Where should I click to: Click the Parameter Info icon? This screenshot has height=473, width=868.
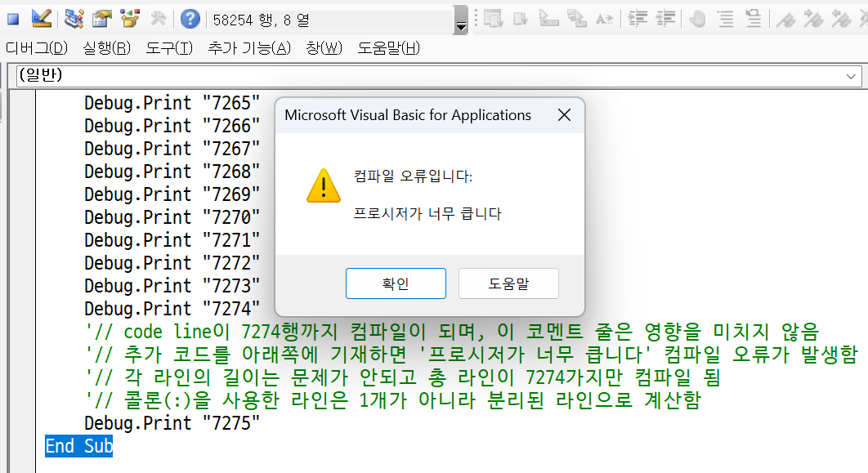tap(577, 20)
